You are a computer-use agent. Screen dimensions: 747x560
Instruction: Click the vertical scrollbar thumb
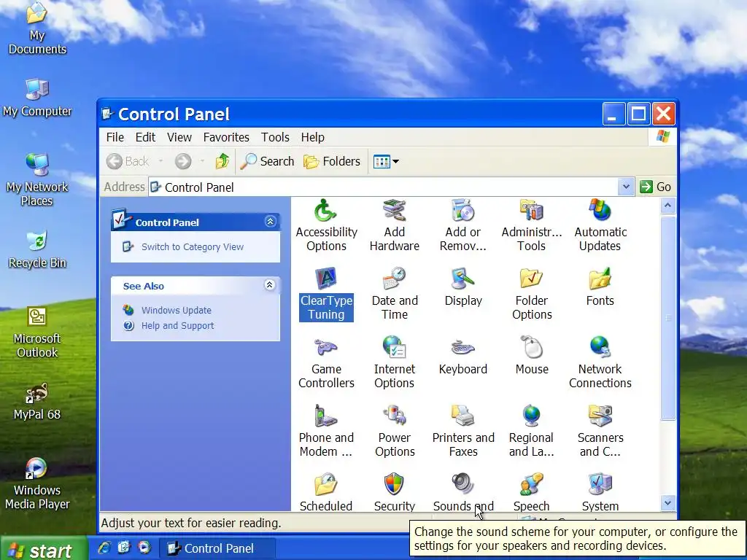coord(668,318)
